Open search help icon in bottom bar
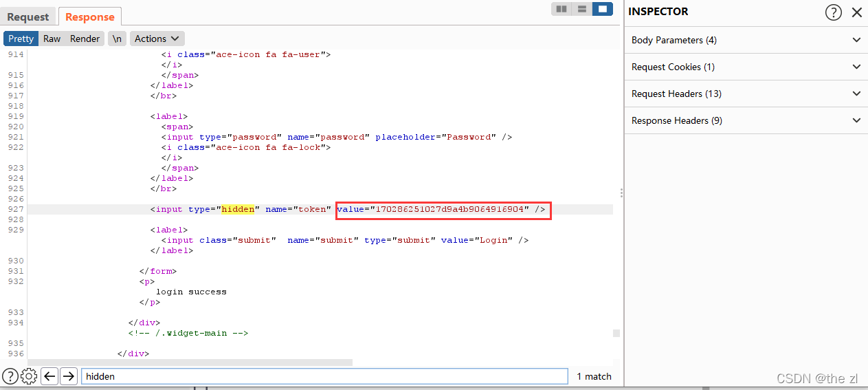 [10, 376]
